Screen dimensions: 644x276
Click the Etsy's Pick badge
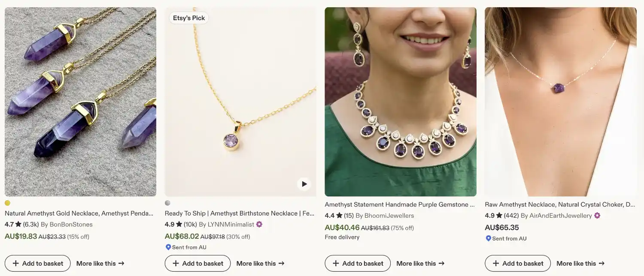pyautogui.click(x=189, y=18)
